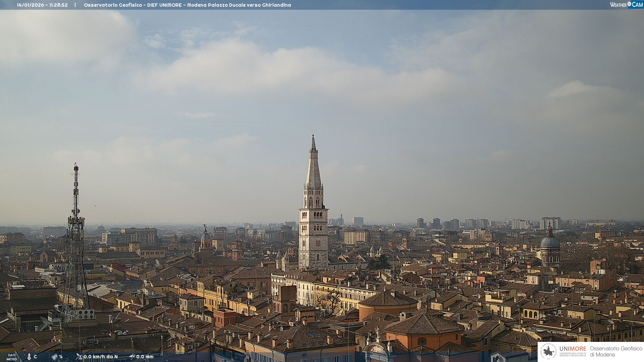Click the 0.0 km/h da N wind reading
This screenshot has width=644, height=362.
pos(101,357)
